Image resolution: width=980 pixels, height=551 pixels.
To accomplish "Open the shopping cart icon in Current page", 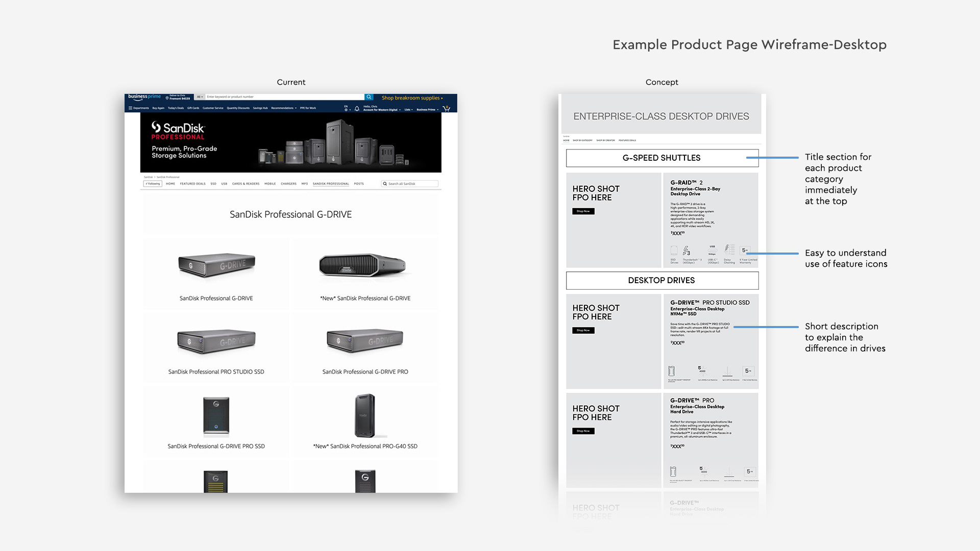I will [x=447, y=108].
